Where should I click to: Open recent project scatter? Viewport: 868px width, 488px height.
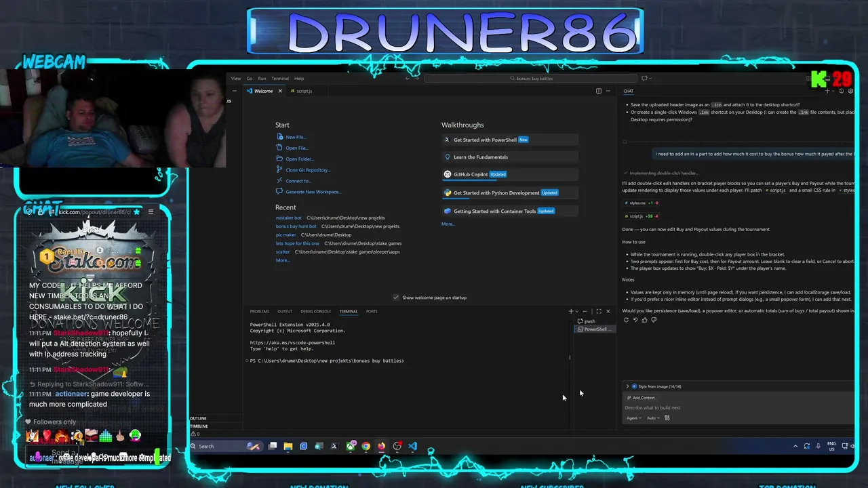[x=282, y=251]
